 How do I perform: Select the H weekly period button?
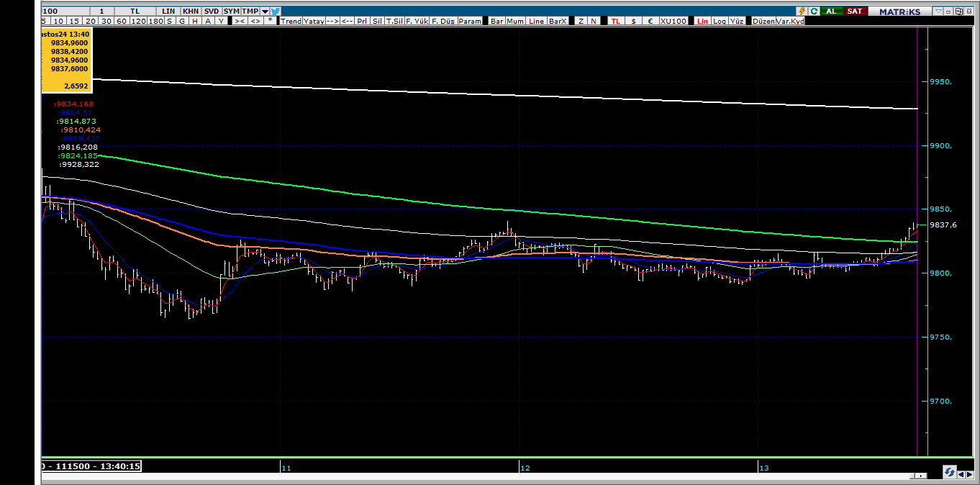click(195, 21)
